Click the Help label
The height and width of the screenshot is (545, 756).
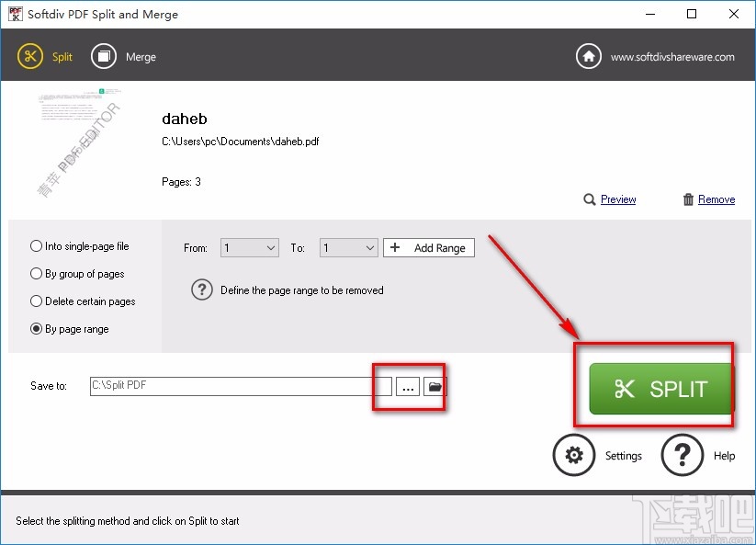(x=724, y=456)
